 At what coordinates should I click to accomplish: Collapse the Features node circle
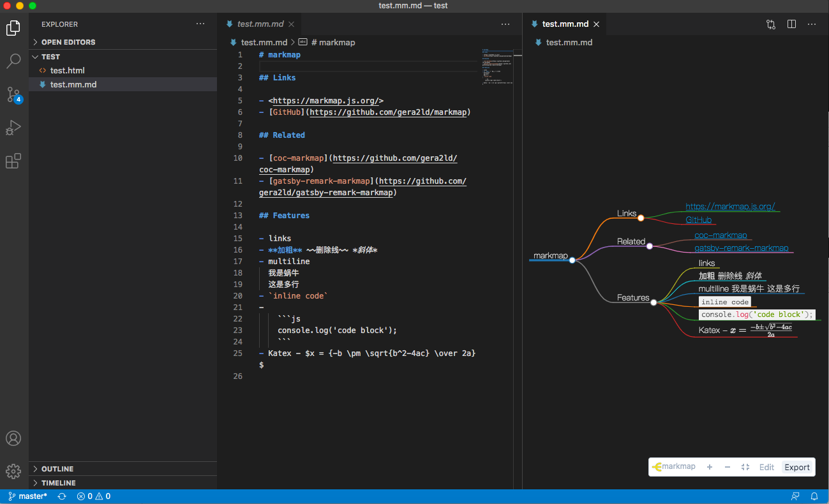[653, 302]
